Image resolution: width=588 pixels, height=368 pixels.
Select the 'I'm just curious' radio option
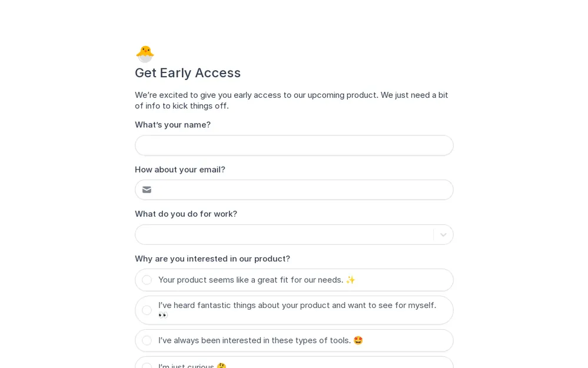[147, 366]
